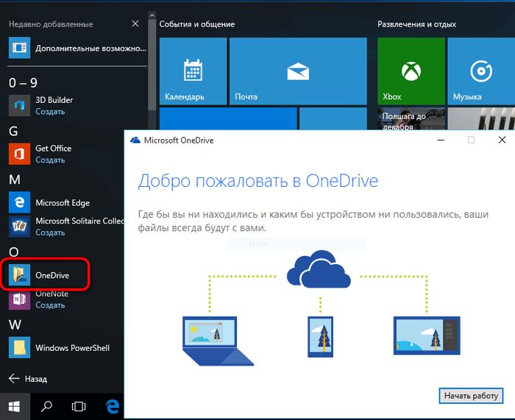The width and height of the screenshot is (515, 420).
Task: Dismiss the recently added section with X
Action: [135, 24]
